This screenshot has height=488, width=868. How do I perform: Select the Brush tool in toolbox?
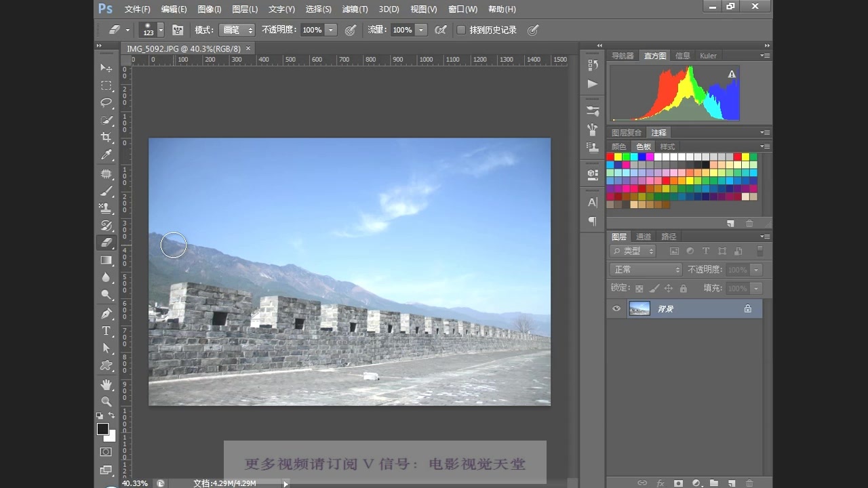coord(106,191)
